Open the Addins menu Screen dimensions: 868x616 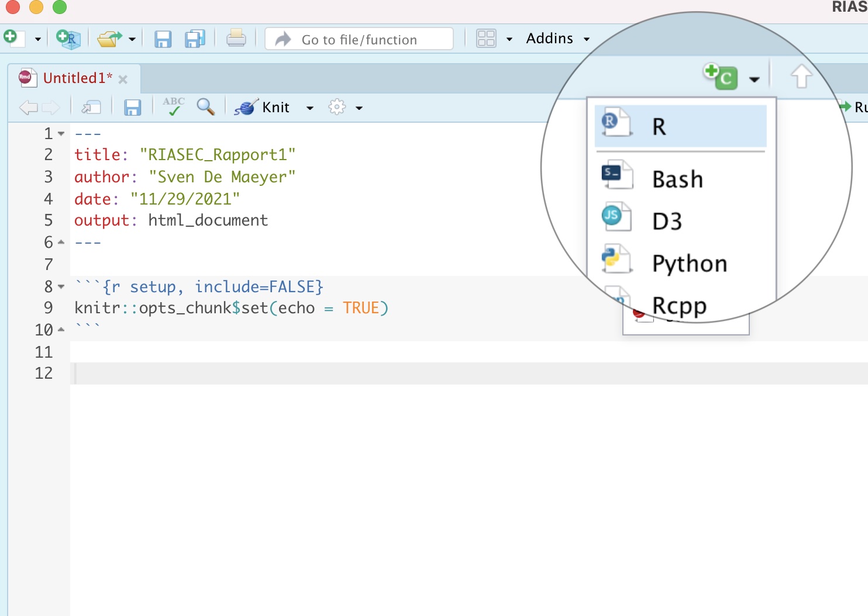[557, 39]
